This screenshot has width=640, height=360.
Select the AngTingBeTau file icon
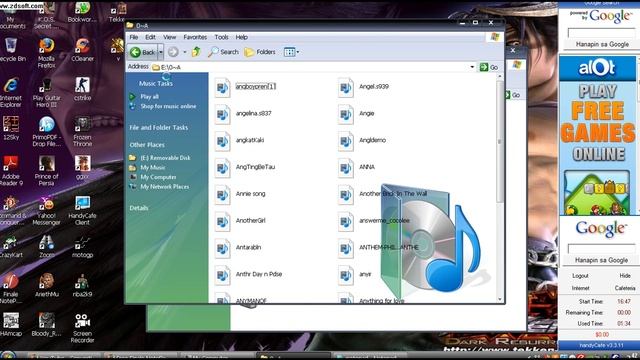click(222, 168)
